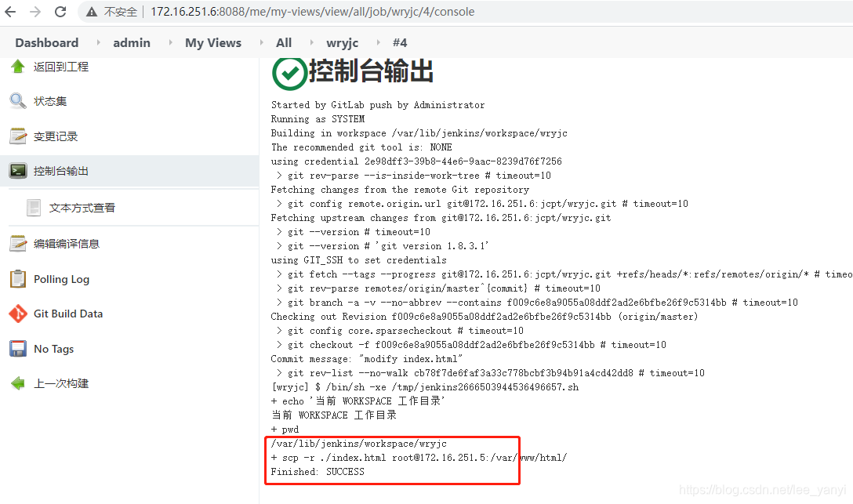Viewport: 853px width, 504px height.
Task: Open the 上一次构建 previous build arrow icon
Action: pos(20,383)
